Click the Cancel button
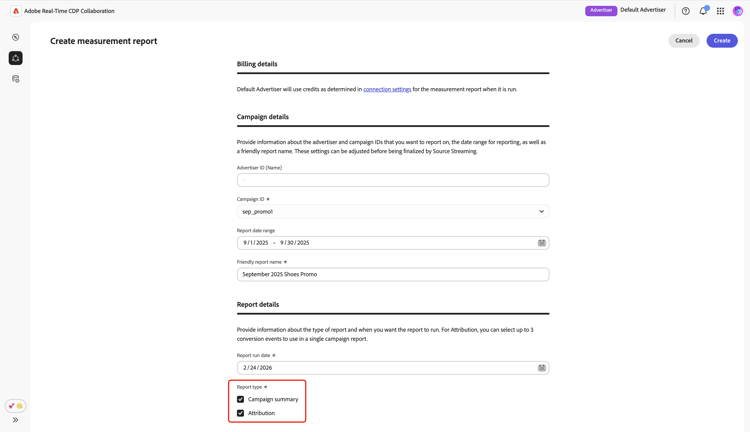Viewport: 750px width, 432px height. point(684,41)
